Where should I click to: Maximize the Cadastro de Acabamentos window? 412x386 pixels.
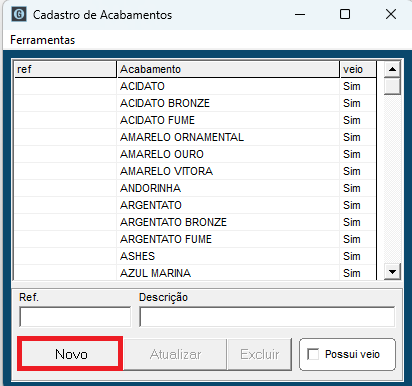tap(345, 15)
